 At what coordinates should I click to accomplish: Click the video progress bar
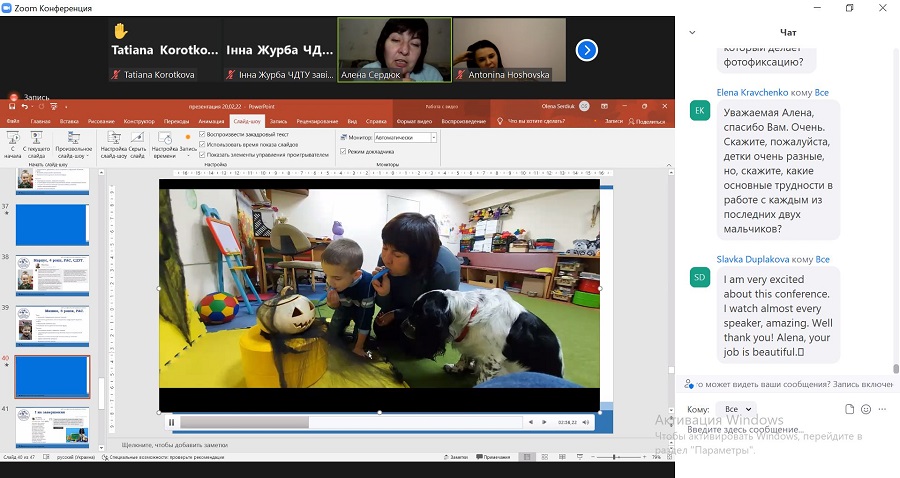(351, 422)
